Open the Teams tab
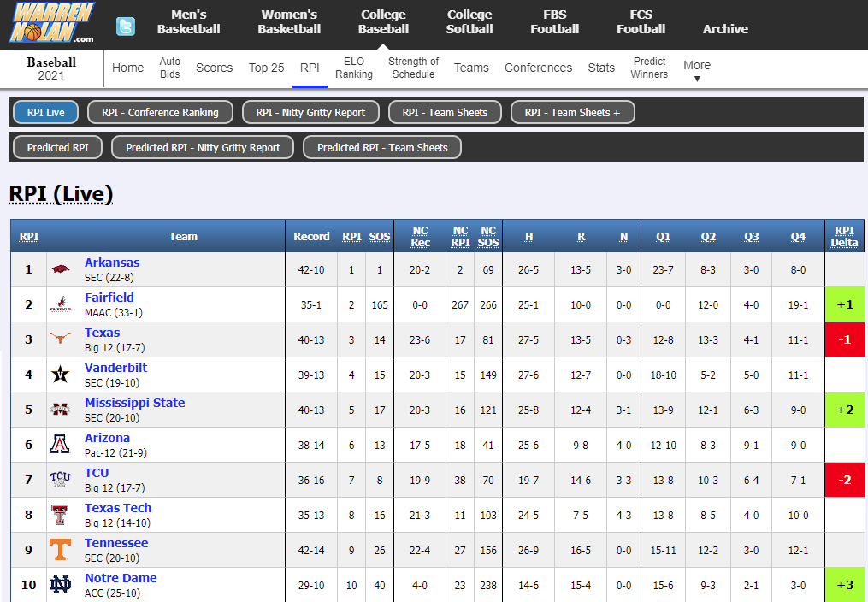Image resolution: width=868 pixels, height=602 pixels. (x=472, y=68)
